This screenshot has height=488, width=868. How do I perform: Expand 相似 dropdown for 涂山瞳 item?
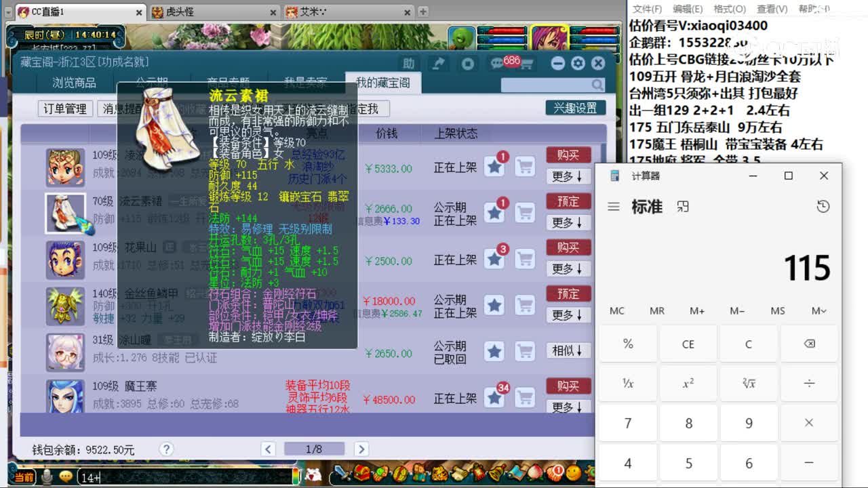(568, 350)
